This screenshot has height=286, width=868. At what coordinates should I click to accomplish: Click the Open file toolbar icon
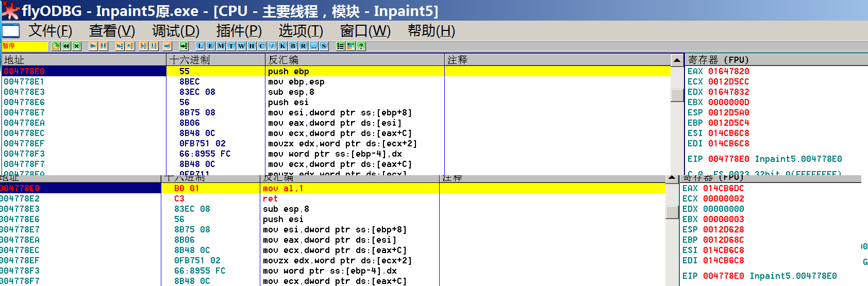tap(56, 46)
